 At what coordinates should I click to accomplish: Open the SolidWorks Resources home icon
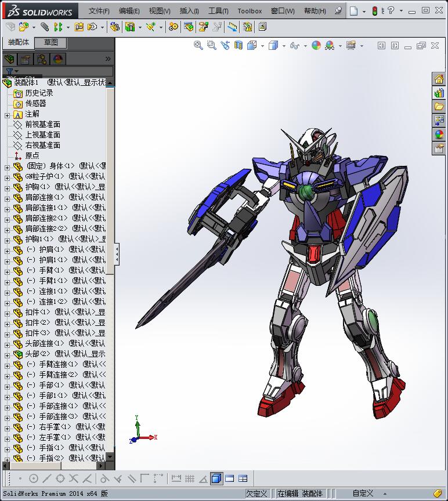point(439,79)
